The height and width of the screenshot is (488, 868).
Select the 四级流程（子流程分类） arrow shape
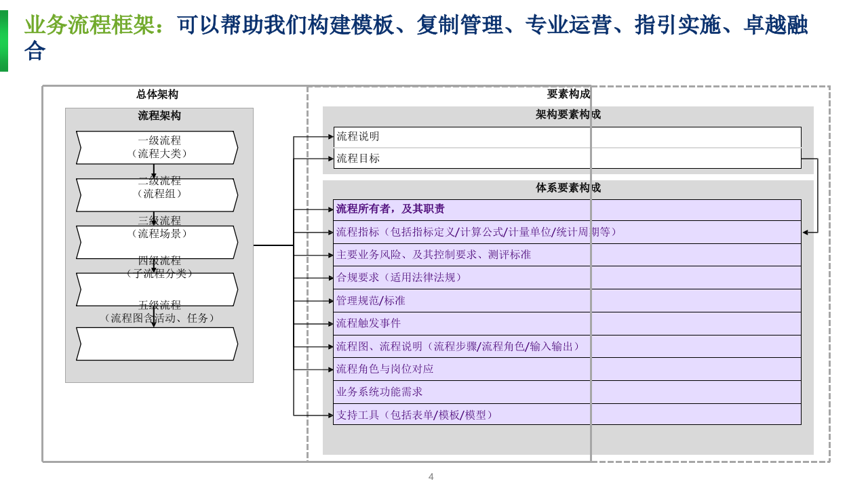(x=156, y=289)
